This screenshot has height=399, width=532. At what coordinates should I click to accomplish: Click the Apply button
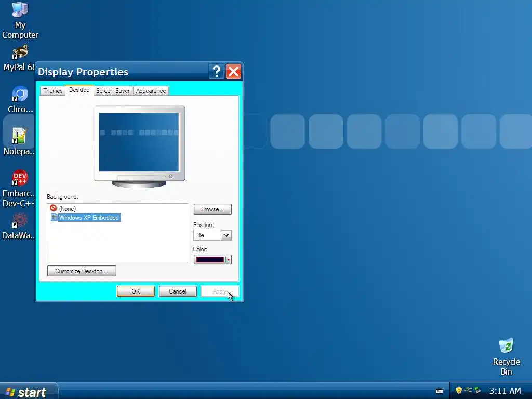tap(220, 291)
